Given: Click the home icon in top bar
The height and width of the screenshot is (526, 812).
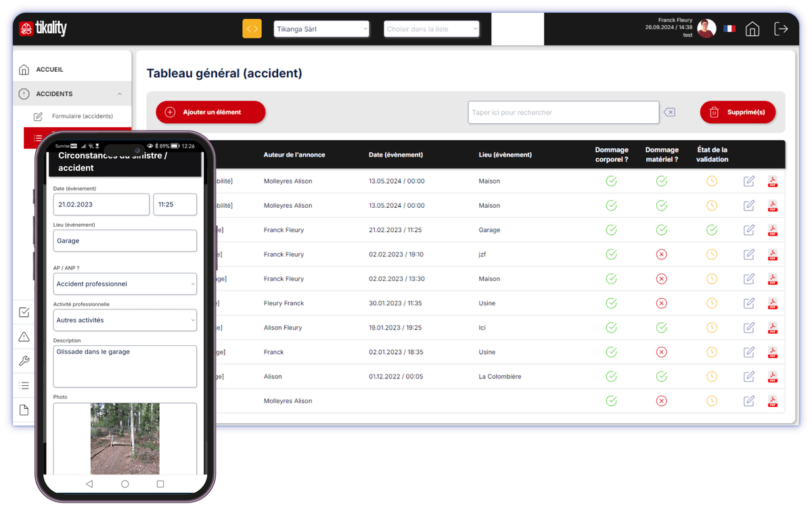Looking at the screenshot, I should [x=752, y=29].
